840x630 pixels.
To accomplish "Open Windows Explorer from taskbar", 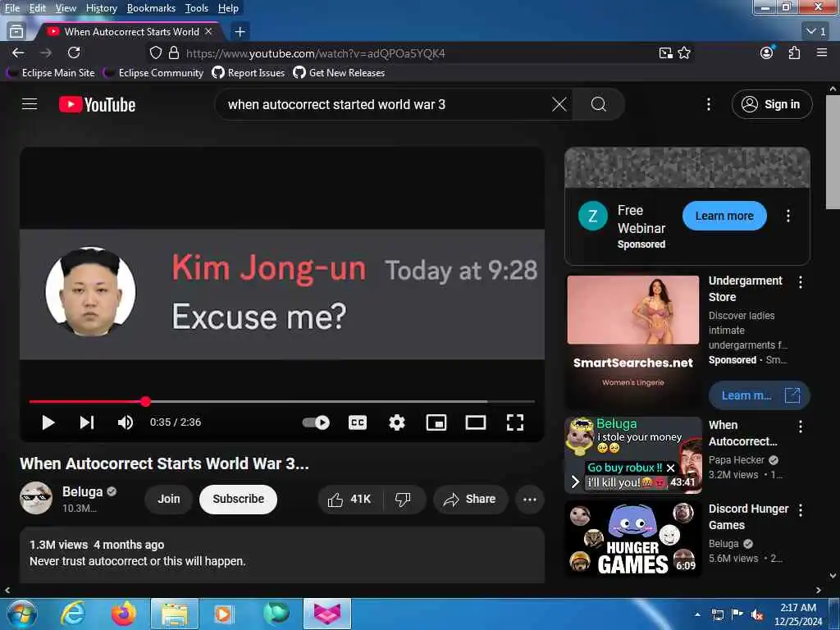I will [175, 614].
